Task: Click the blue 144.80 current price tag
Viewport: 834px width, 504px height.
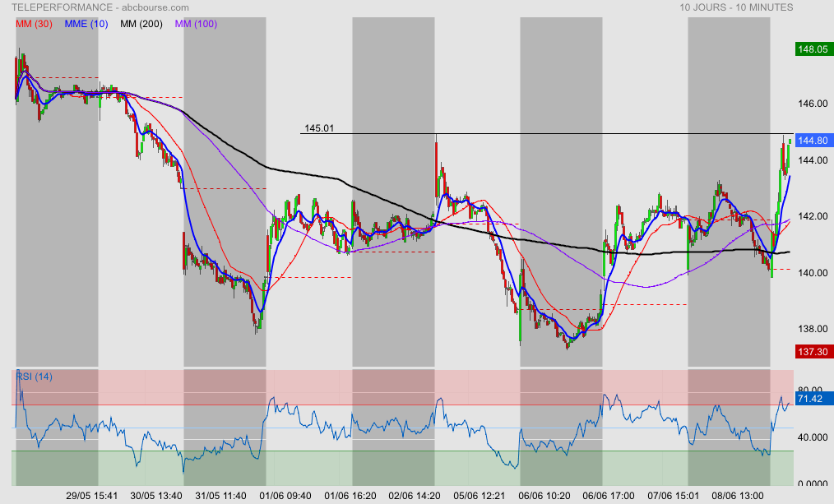Action: click(813, 141)
